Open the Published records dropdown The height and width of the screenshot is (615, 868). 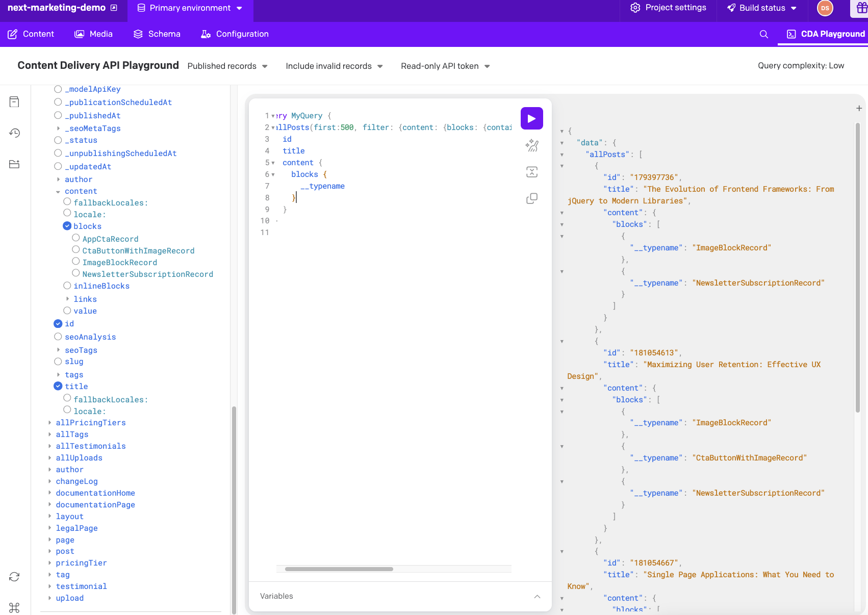point(227,66)
